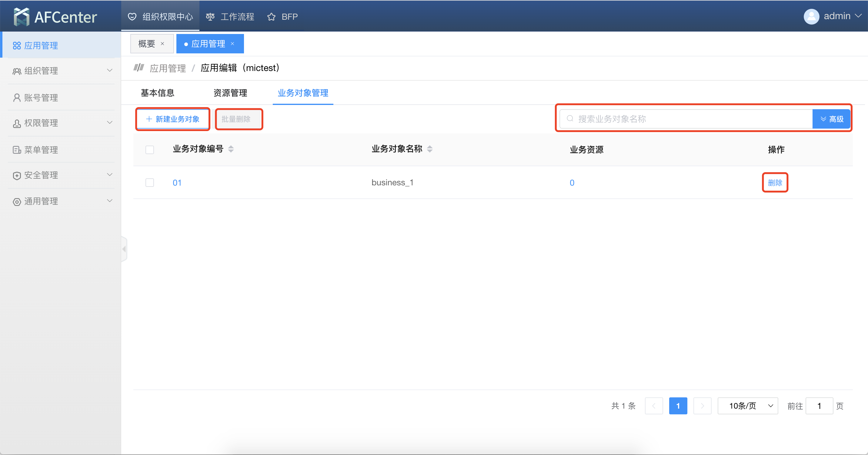Click the 应用管理 sidebar grid icon

click(x=16, y=45)
